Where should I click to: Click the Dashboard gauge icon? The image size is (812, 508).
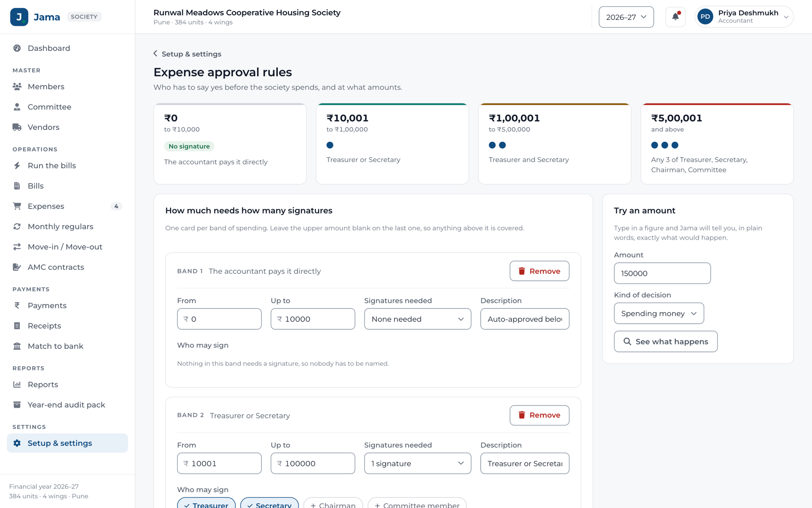coord(17,48)
